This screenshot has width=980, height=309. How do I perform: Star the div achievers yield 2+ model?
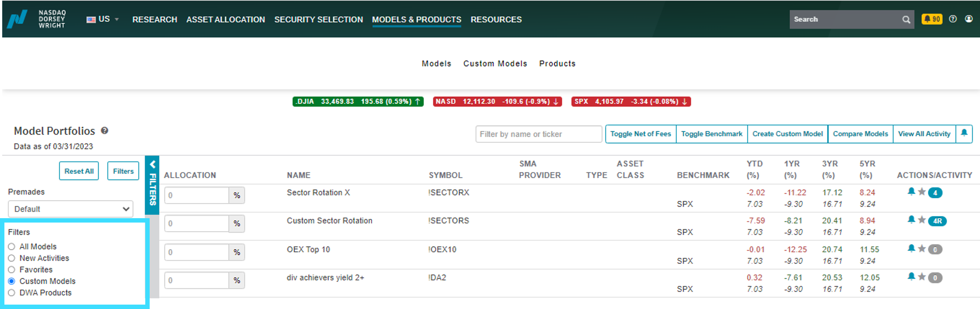pos(922,277)
